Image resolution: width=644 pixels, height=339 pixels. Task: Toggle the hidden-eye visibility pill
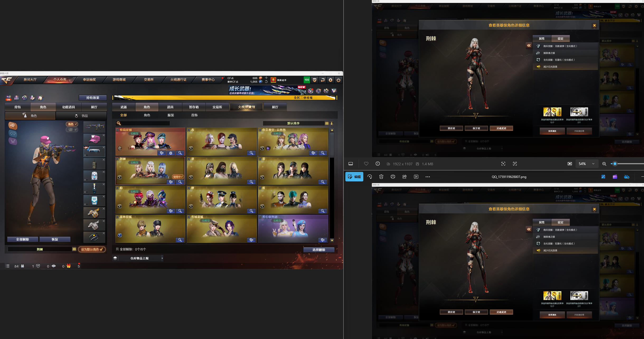click(72, 130)
